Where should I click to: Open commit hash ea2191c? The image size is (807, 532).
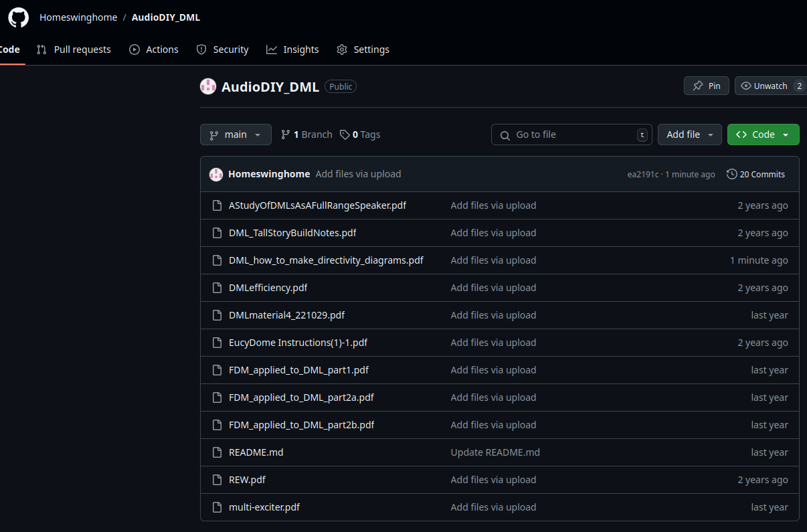click(x=643, y=175)
